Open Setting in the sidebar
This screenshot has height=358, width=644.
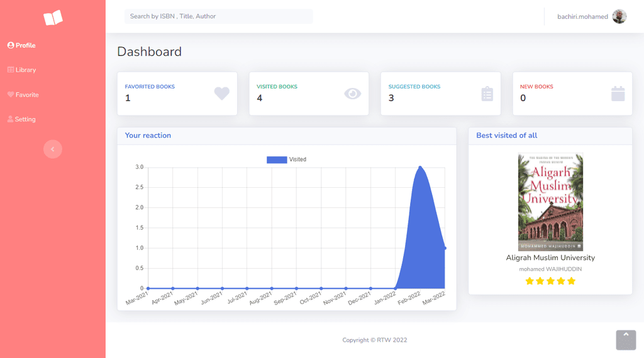[x=21, y=119]
